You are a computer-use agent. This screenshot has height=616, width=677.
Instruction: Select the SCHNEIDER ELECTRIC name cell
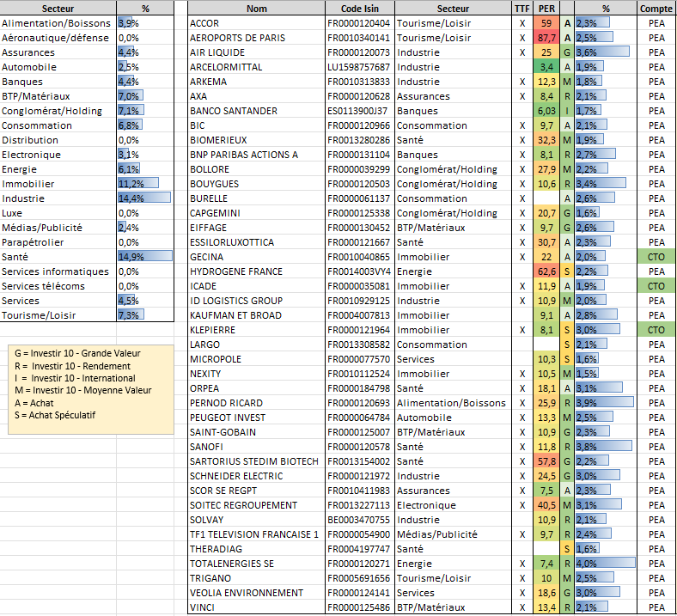pyautogui.click(x=257, y=476)
